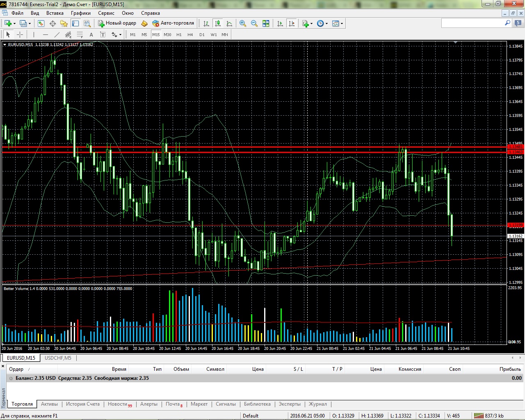Expand the Periods dropdown arrow
Screen dimensions: 525x420
[x=327, y=23]
